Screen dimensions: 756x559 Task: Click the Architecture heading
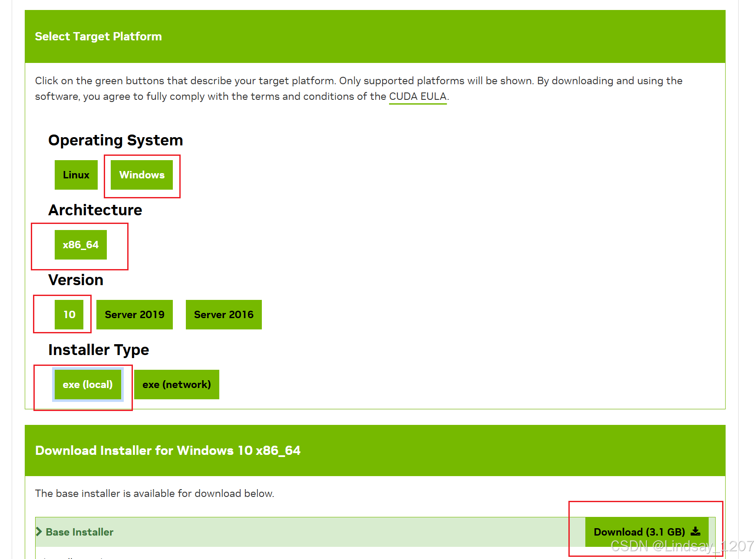(x=95, y=210)
